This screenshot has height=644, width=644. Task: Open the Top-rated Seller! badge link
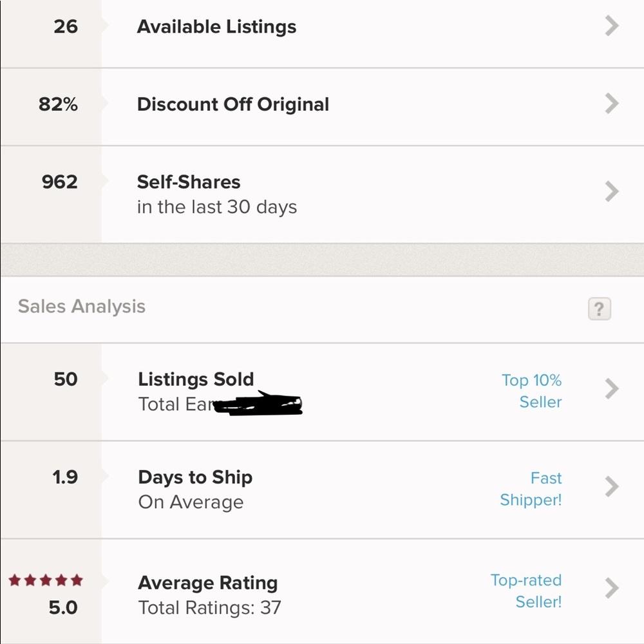pos(526,591)
